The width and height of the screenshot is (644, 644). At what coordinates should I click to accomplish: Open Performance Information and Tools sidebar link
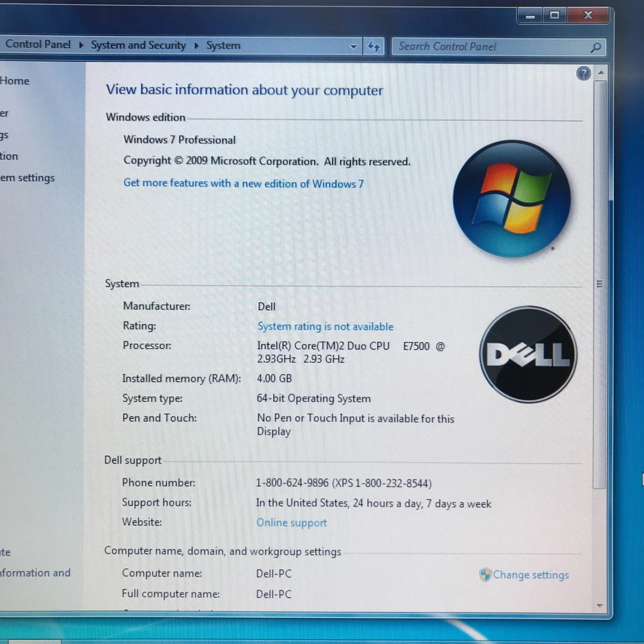pos(35,573)
